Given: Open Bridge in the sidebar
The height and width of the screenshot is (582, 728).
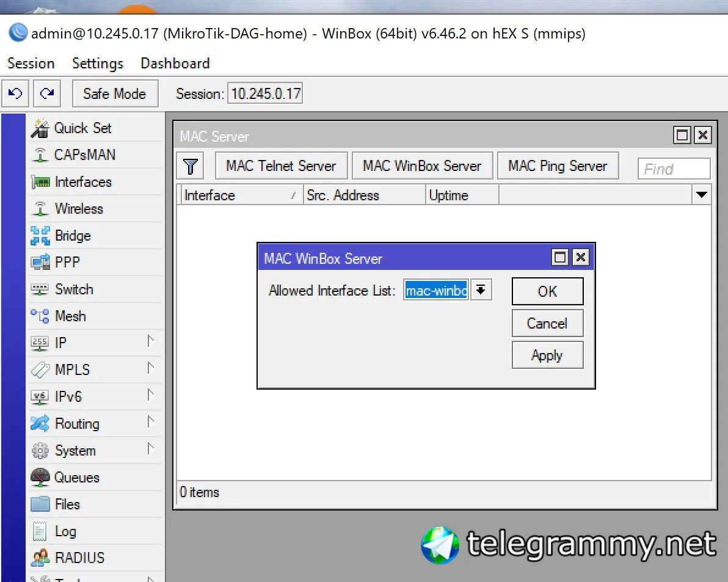Looking at the screenshot, I should 95,236.
